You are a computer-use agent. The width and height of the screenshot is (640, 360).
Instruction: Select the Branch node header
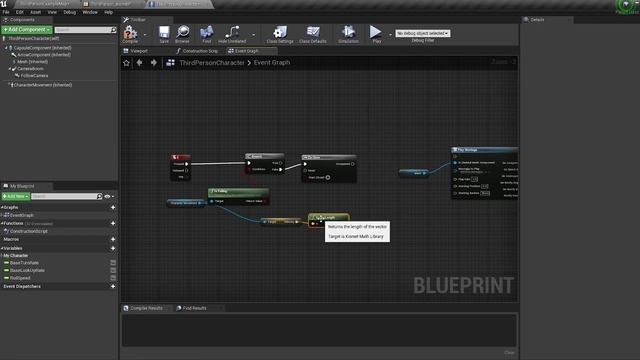tap(264, 156)
